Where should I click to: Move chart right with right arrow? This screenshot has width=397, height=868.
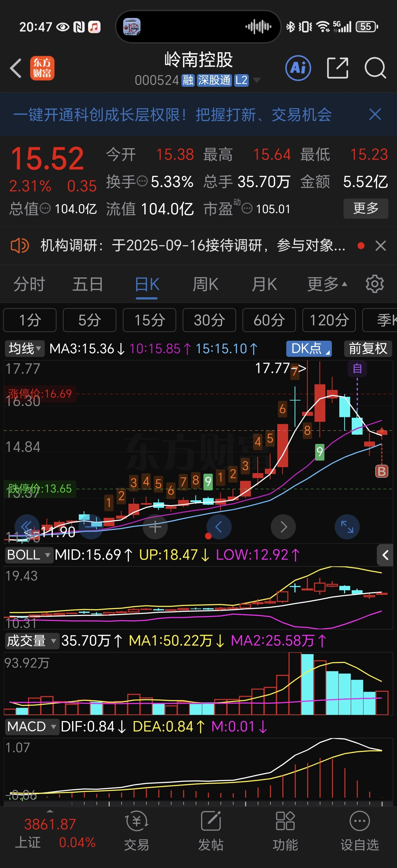tap(283, 527)
